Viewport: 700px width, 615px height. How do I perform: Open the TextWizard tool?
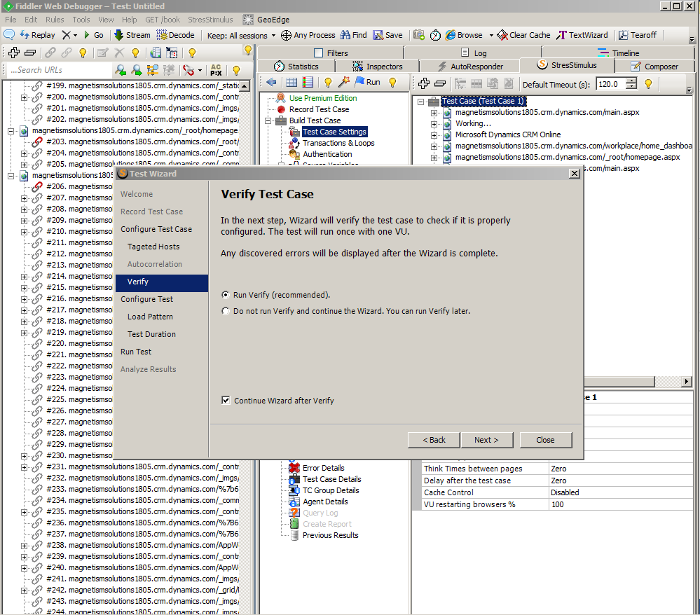click(582, 35)
